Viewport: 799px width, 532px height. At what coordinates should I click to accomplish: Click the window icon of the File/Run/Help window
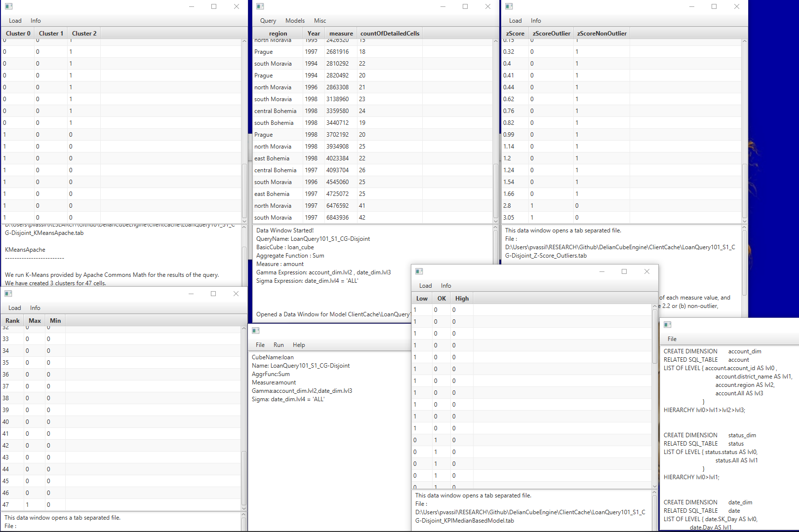256,331
